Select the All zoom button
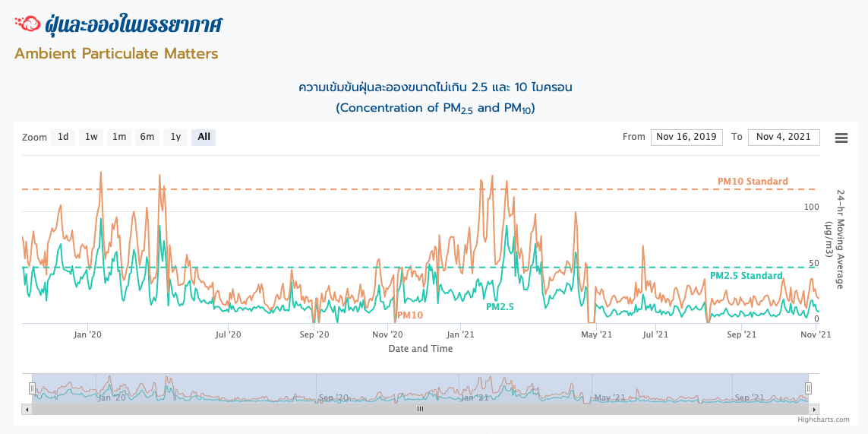 pyautogui.click(x=204, y=138)
